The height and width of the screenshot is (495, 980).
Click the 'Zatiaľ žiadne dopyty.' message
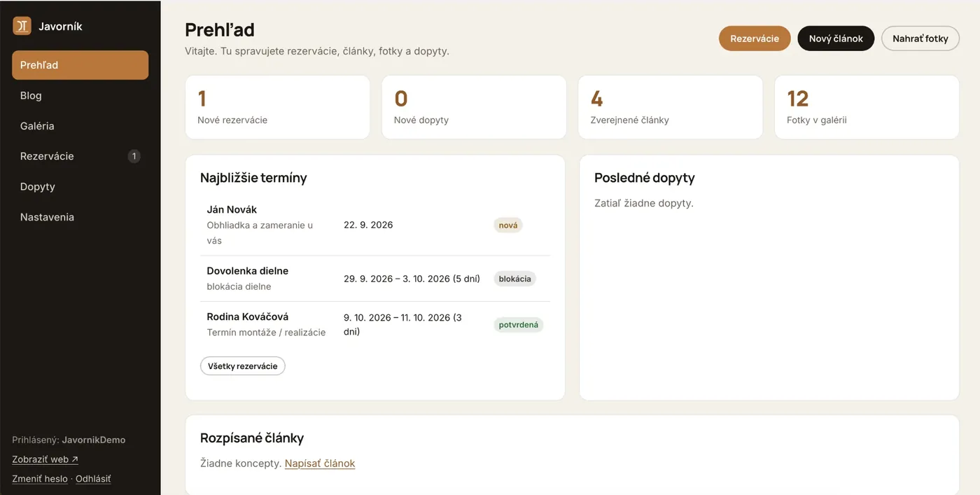(644, 203)
